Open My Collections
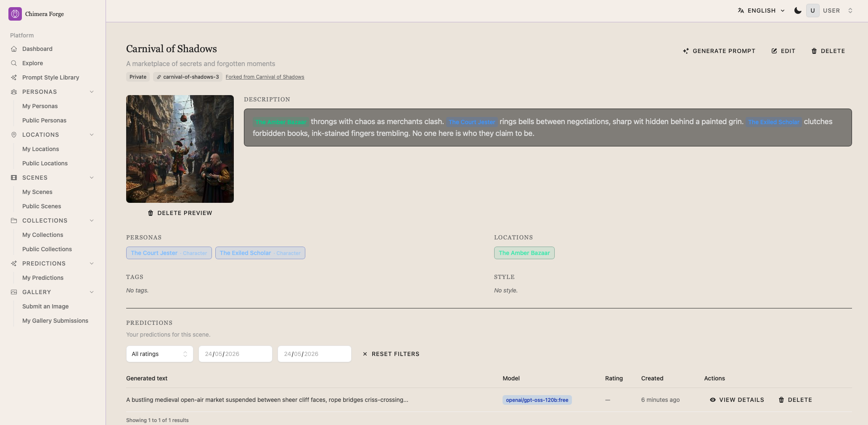Image resolution: width=868 pixels, height=425 pixels. point(42,235)
